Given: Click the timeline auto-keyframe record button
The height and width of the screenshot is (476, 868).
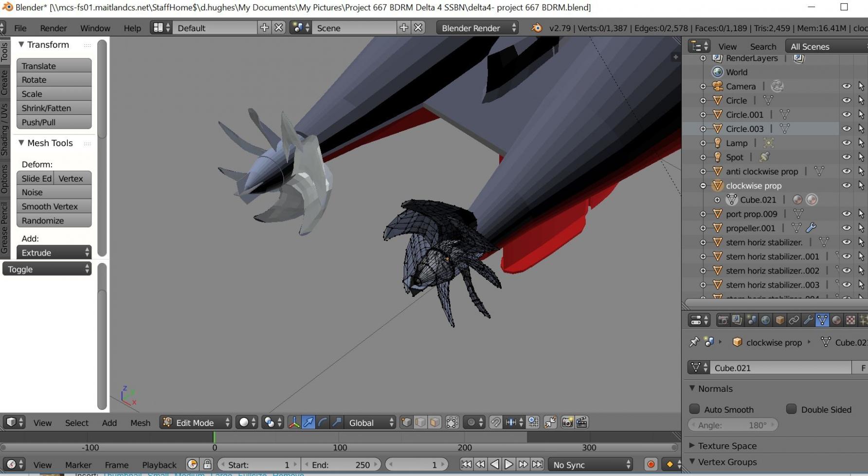Looking at the screenshot, I should (651, 464).
